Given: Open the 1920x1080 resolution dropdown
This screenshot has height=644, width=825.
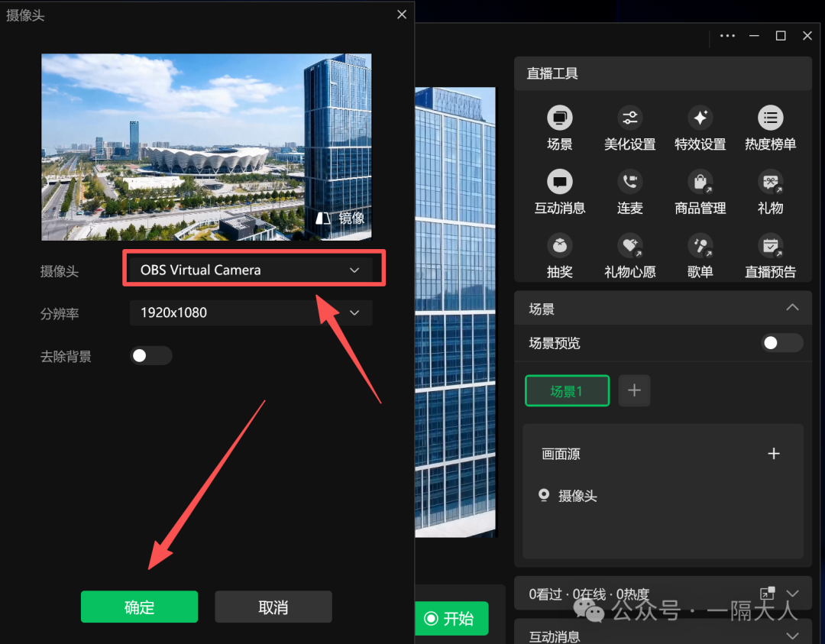Looking at the screenshot, I should point(251,312).
